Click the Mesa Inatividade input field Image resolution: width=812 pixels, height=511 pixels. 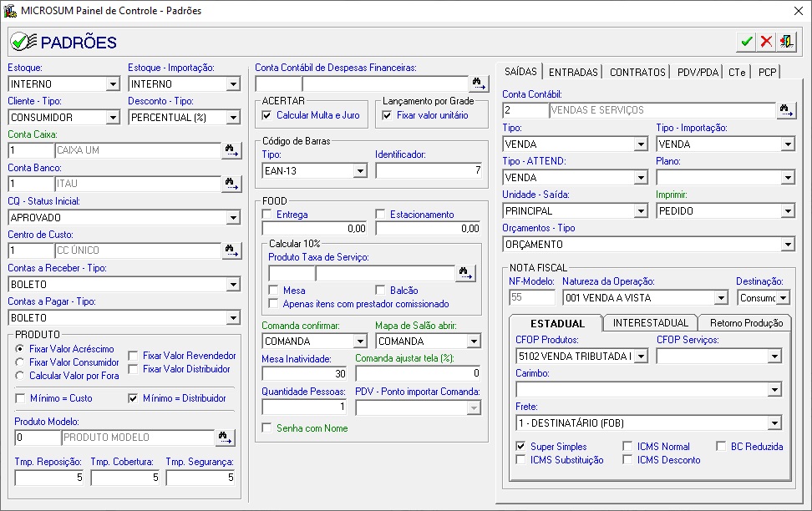(305, 374)
